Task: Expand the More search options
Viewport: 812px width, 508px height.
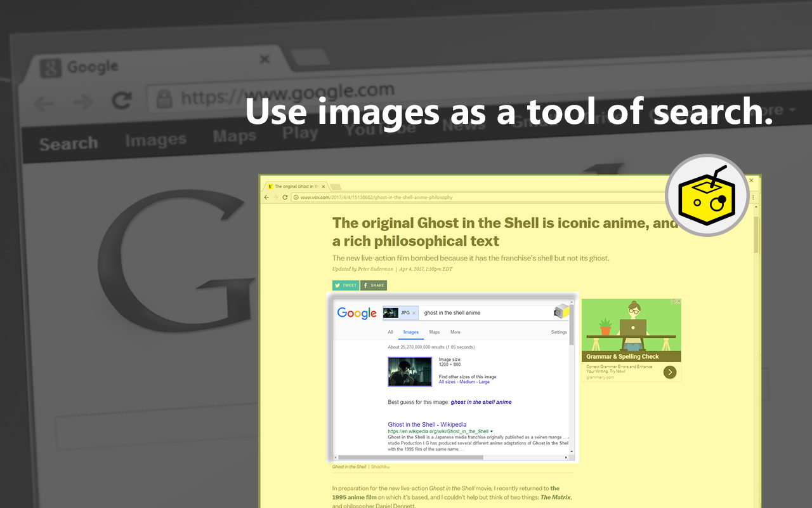Action: pos(455,332)
